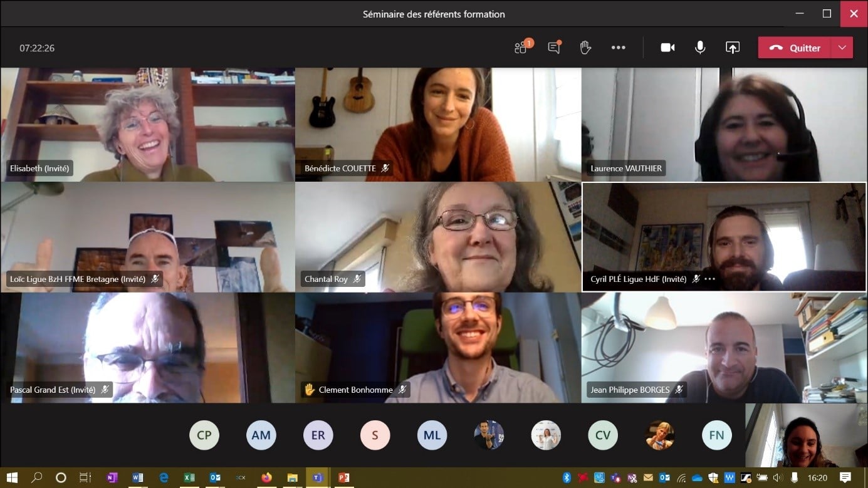Click the 16:20 system clock
The height and width of the screenshot is (488, 868).
coord(818,478)
